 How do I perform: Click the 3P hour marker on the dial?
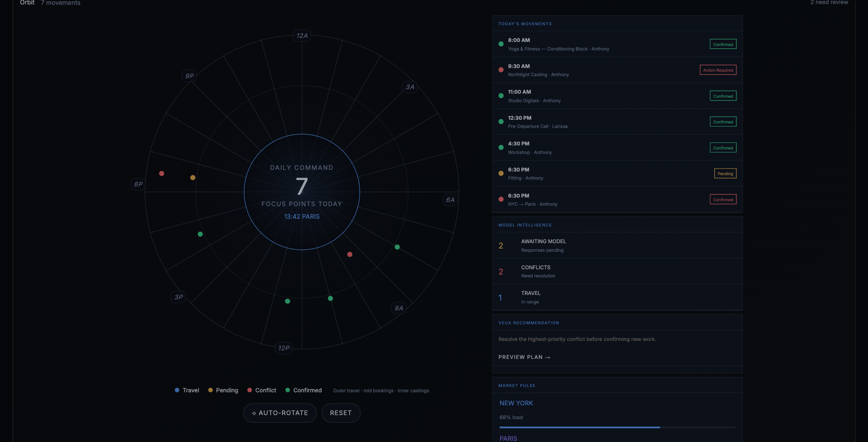[x=179, y=297]
